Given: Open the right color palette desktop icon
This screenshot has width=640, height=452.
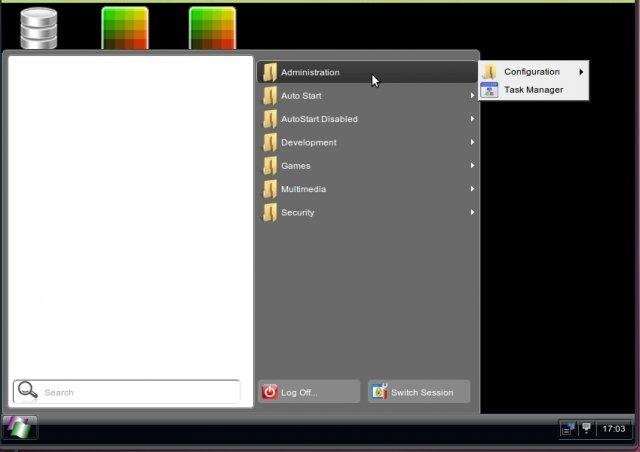Looking at the screenshot, I should 212,28.
